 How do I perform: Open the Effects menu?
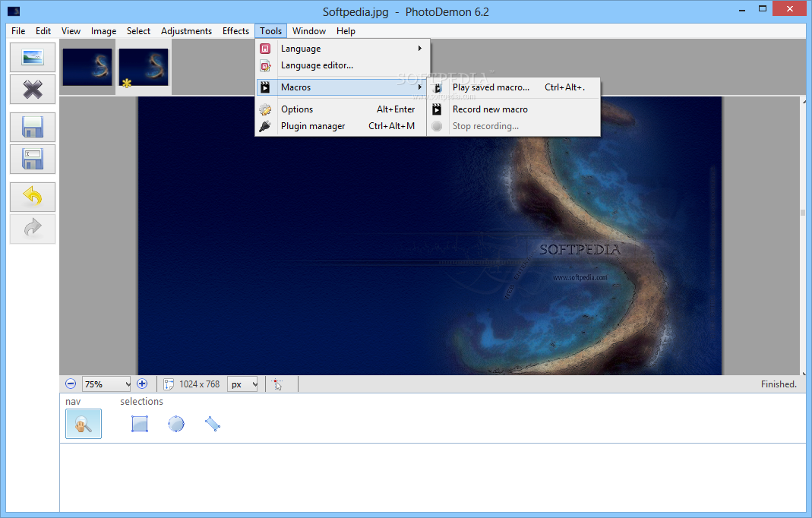pos(235,31)
